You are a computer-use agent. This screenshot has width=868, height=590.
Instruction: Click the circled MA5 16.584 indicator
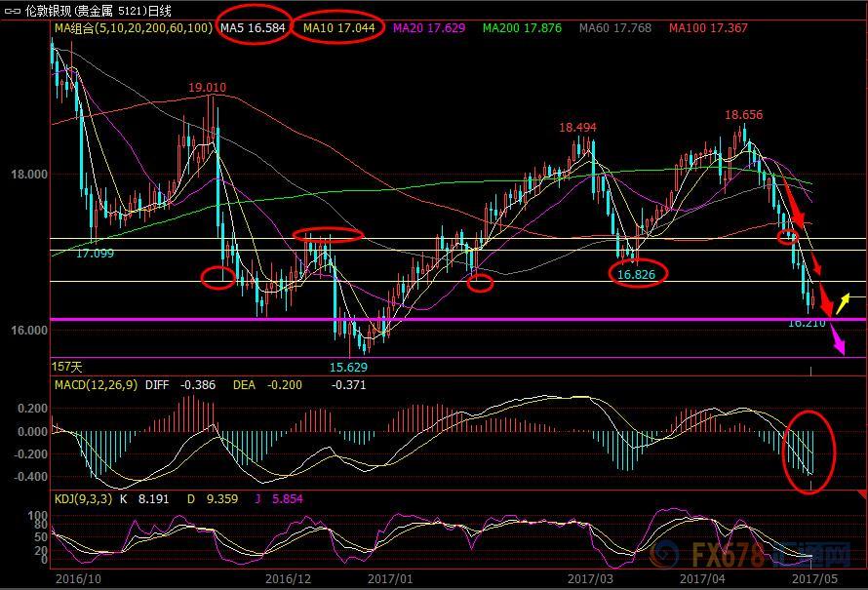click(253, 28)
